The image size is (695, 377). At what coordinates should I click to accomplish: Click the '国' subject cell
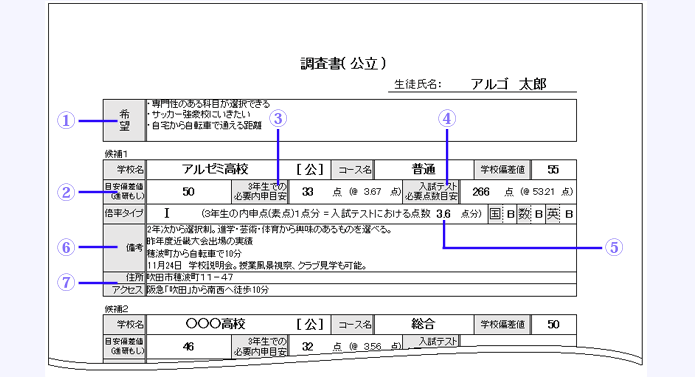point(495,214)
